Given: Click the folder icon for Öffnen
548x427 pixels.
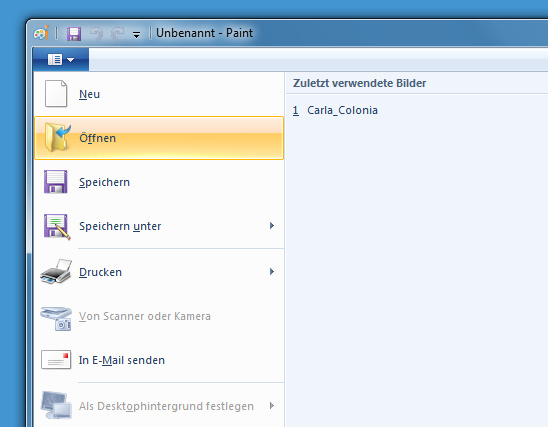Looking at the screenshot, I should [57, 137].
